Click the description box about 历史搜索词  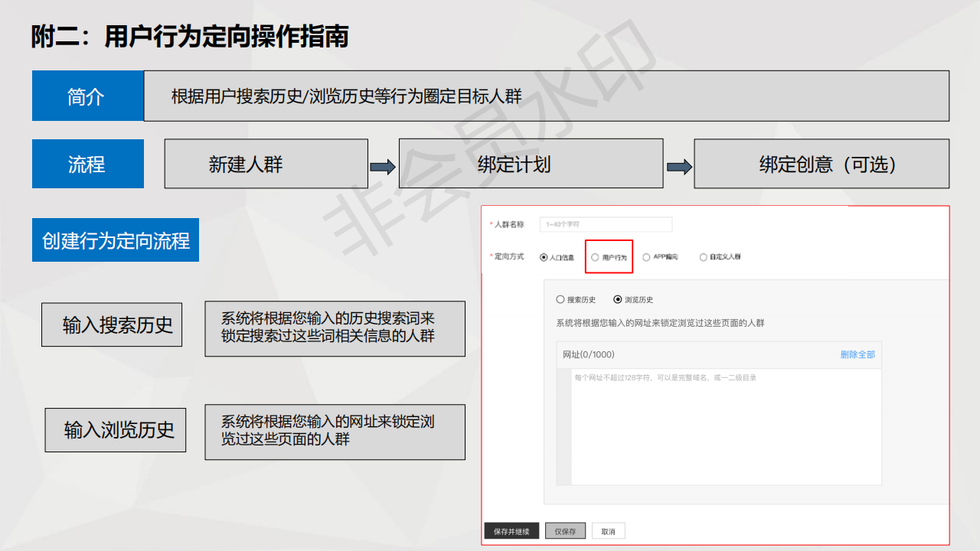[335, 328]
